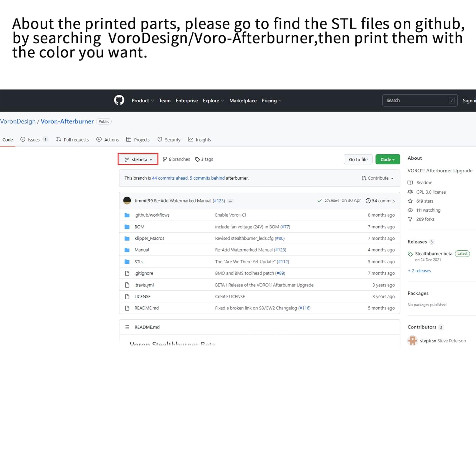
Task: Open the VoronDesign owner link in breadcrumb
Action: pos(18,122)
